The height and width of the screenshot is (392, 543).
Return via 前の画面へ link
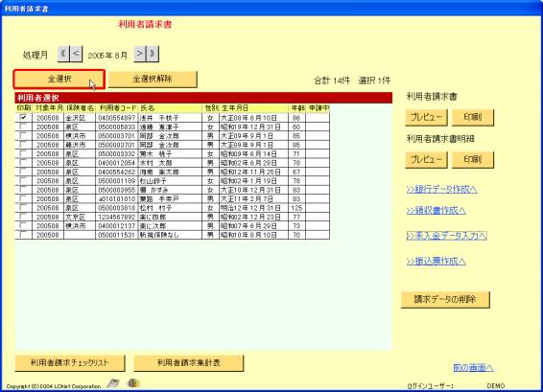[x=473, y=367]
